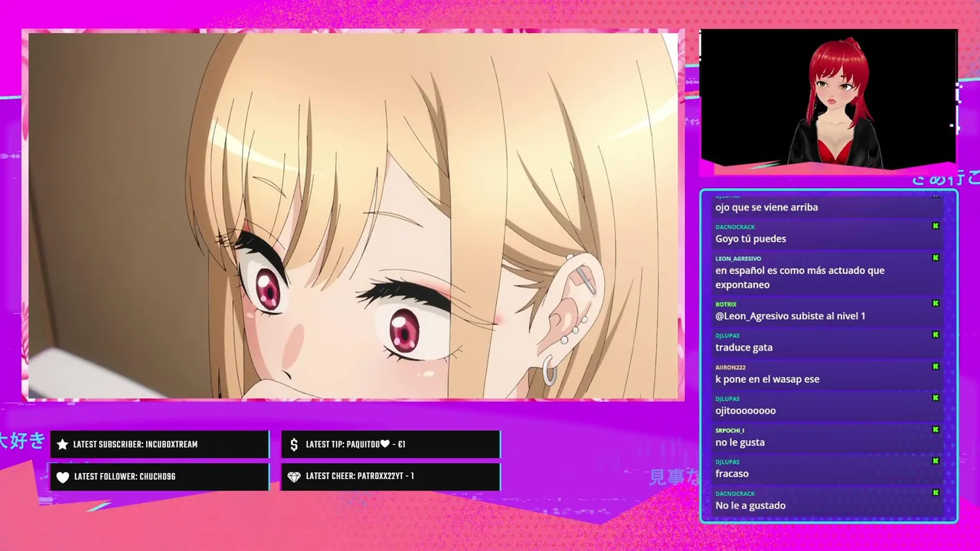Click username AIIRON222 in chat
Screen dimensions: 980x551
click(730, 367)
